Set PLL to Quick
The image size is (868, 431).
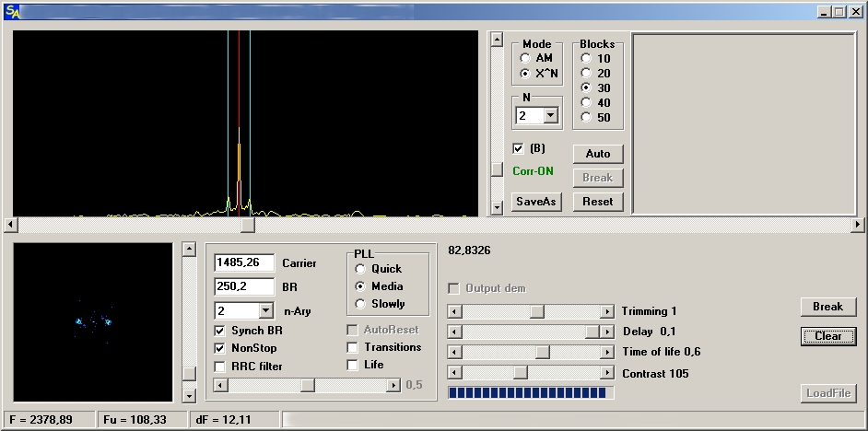click(360, 269)
